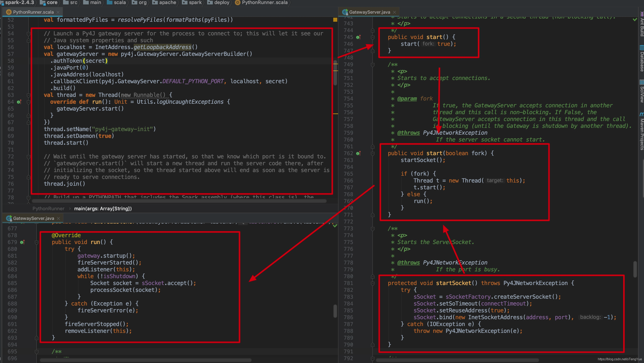Click the implements gutter icon at line 679

[22, 242]
